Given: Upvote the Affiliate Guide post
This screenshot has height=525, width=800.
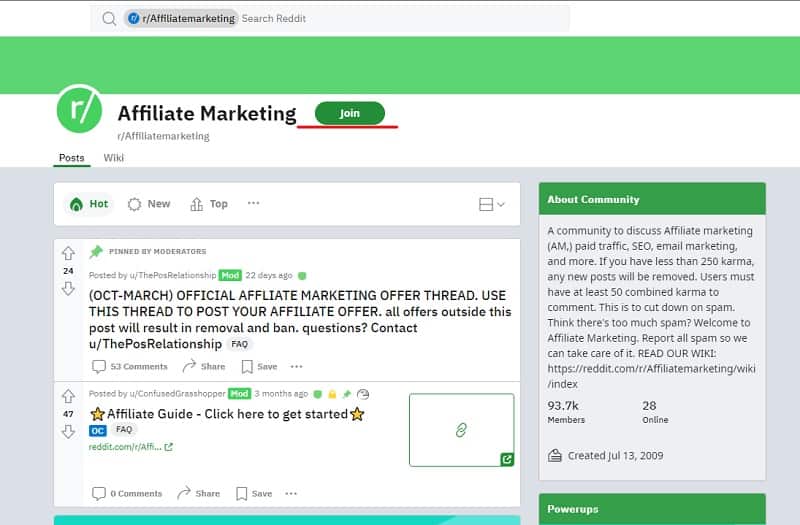Looking at the screenshot, I should tap(68, 396).
